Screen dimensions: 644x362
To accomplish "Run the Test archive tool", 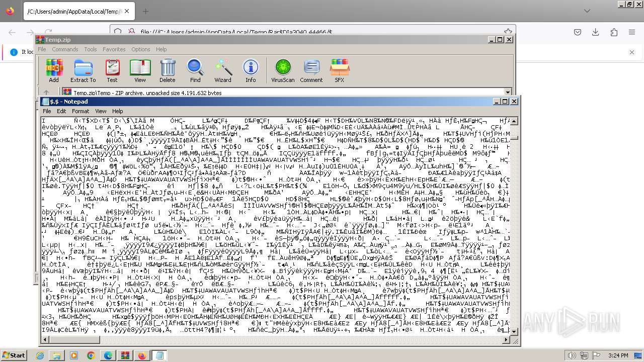I will (112, 70).
